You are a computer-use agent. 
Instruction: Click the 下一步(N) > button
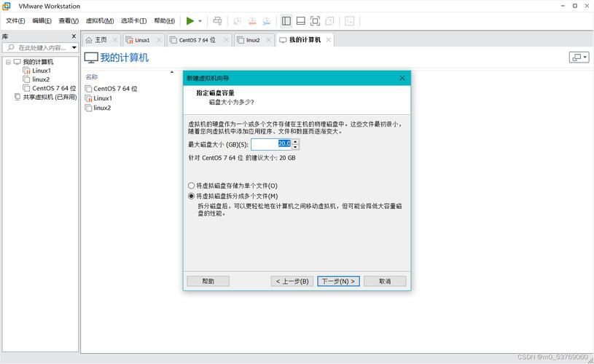pyautogui.click(x=338, y=281)
